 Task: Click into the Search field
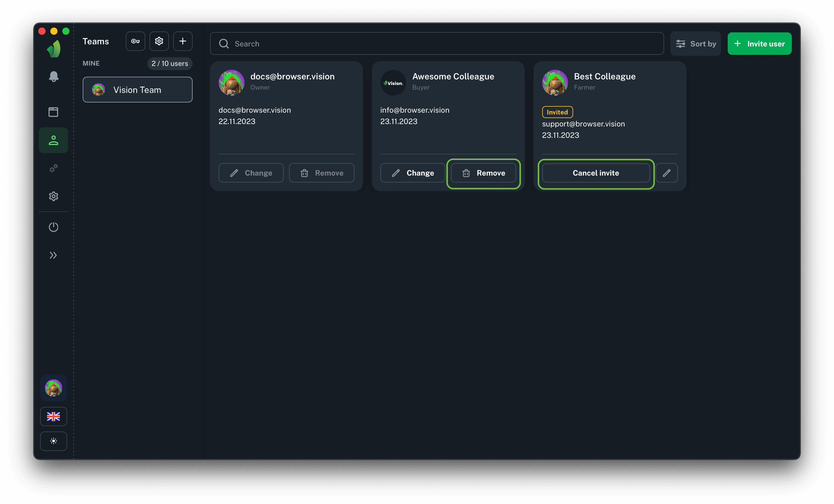pos(437,44)
